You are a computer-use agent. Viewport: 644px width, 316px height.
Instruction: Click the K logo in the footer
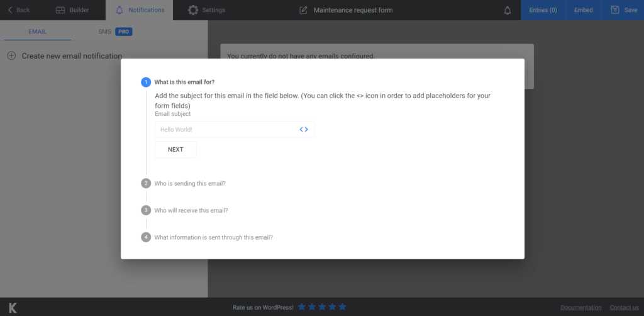[x=13, y=308]
